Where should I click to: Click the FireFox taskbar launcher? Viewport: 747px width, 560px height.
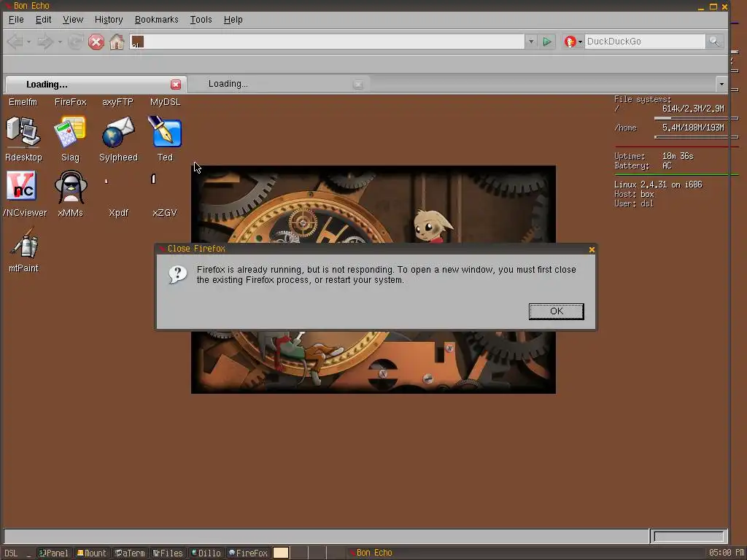248,553
